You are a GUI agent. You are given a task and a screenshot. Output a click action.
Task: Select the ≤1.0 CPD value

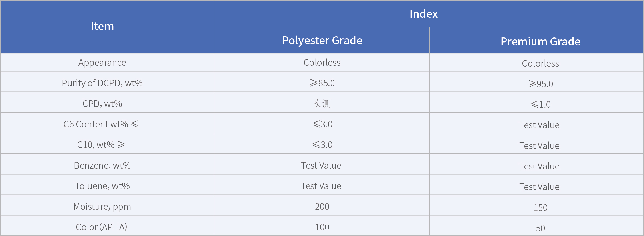[540, 104]
